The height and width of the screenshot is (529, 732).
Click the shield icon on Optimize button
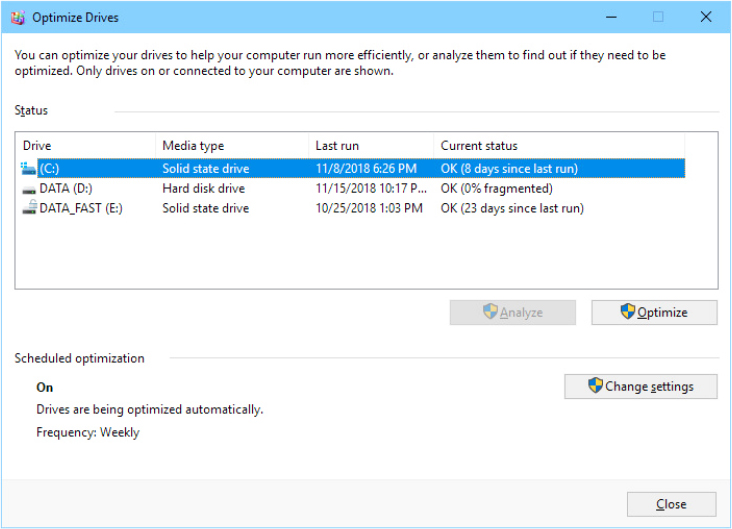627,312
